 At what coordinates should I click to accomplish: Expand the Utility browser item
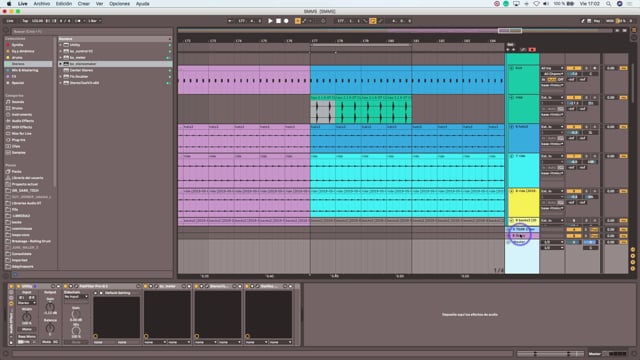click(x=60, y=45)
